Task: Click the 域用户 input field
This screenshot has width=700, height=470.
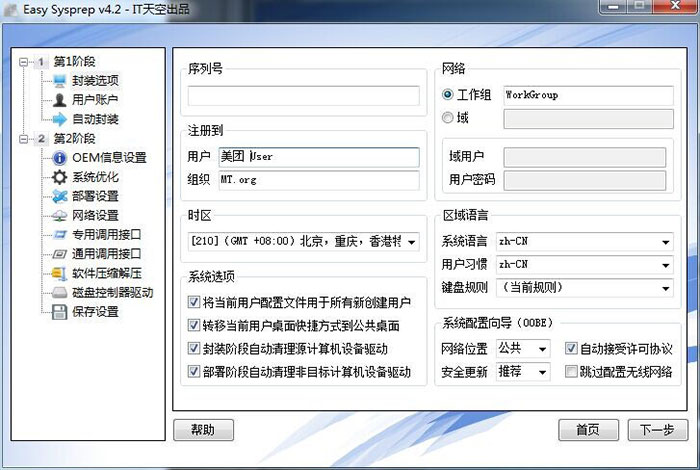Action: (584, 157)
